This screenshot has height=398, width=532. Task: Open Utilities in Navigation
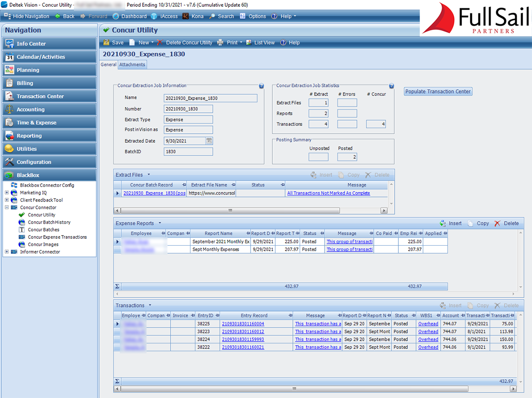click(50, 149)
